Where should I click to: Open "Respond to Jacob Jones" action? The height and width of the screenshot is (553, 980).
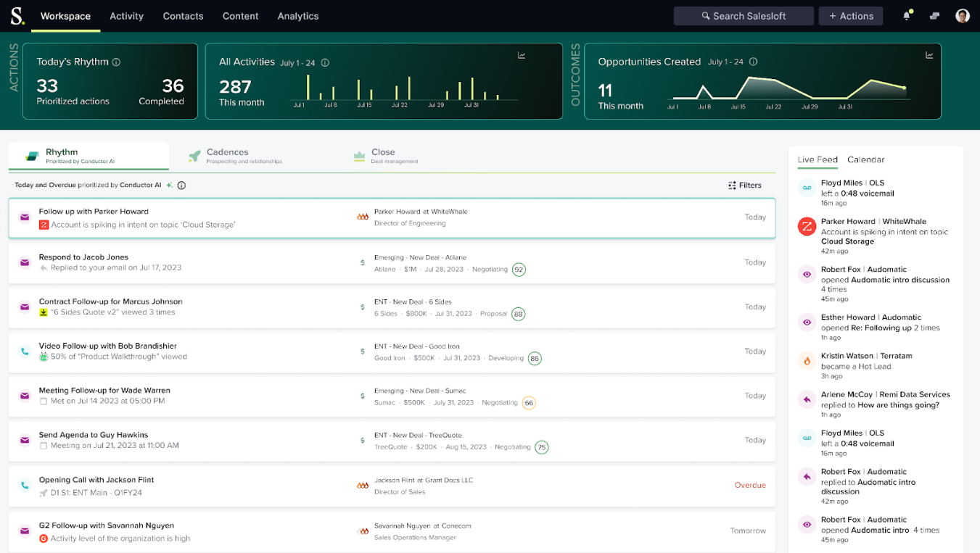(x=83, y=257)
